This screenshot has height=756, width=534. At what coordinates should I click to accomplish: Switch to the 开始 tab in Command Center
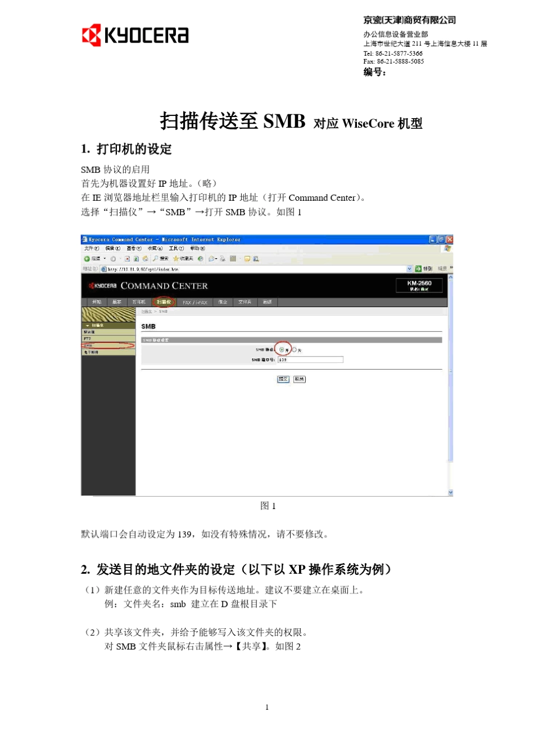(x=97, y=302)
